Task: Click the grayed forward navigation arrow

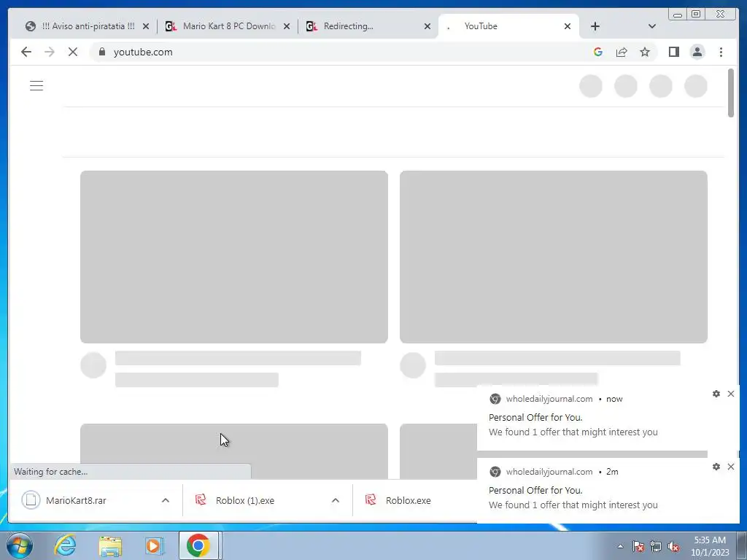Action: [x=50, y=52]
